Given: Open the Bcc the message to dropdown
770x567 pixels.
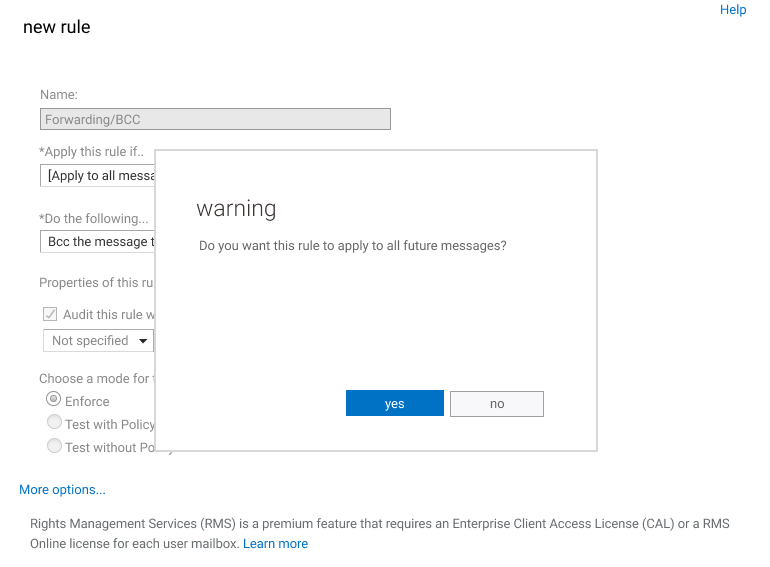Looking at the screenshot, I should click(97, 242).
